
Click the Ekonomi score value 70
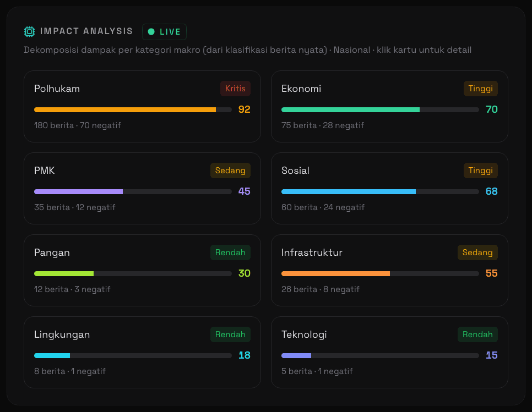pyautogui.click(x=492, y=109)
